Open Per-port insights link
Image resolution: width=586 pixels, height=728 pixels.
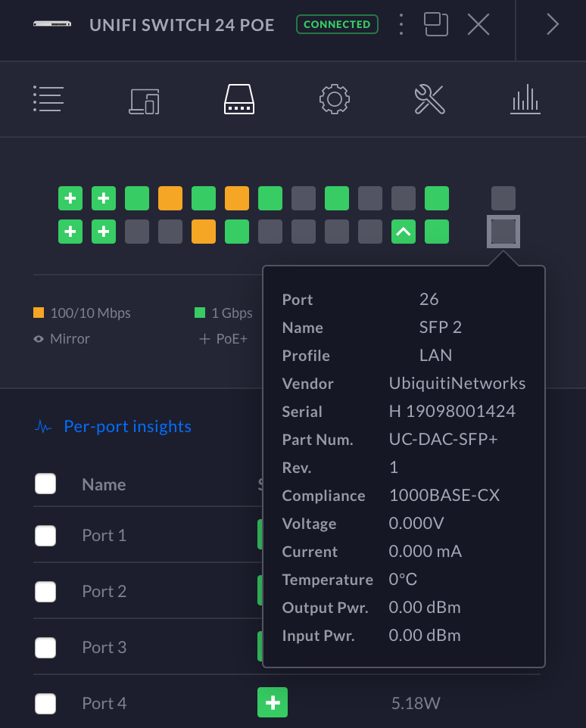coord(128,426)
